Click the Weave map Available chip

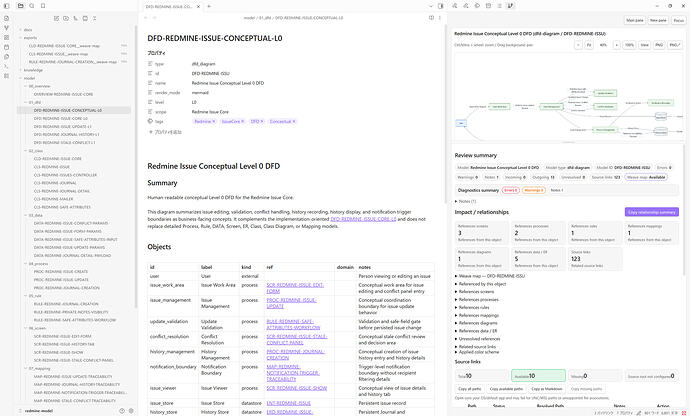(x=646, y=177)
